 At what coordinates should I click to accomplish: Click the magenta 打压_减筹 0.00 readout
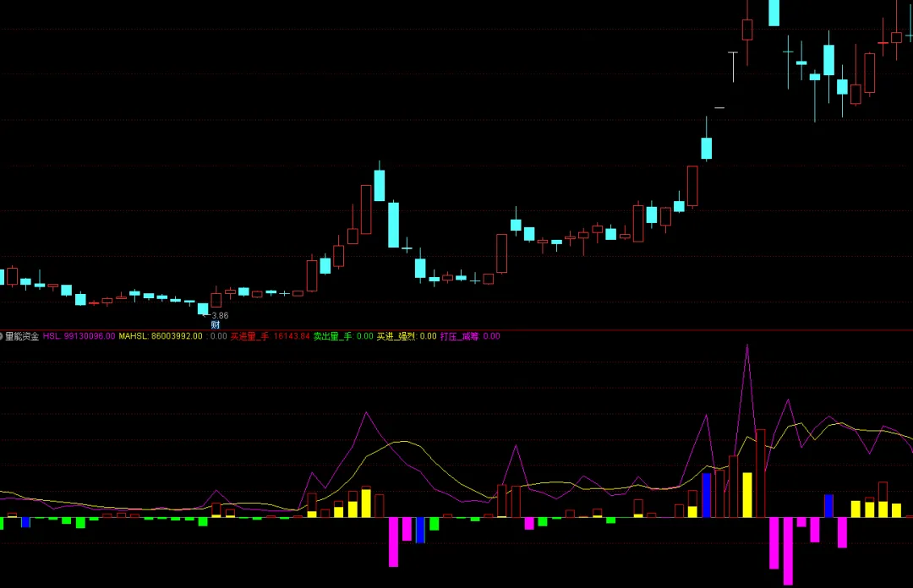470,336
